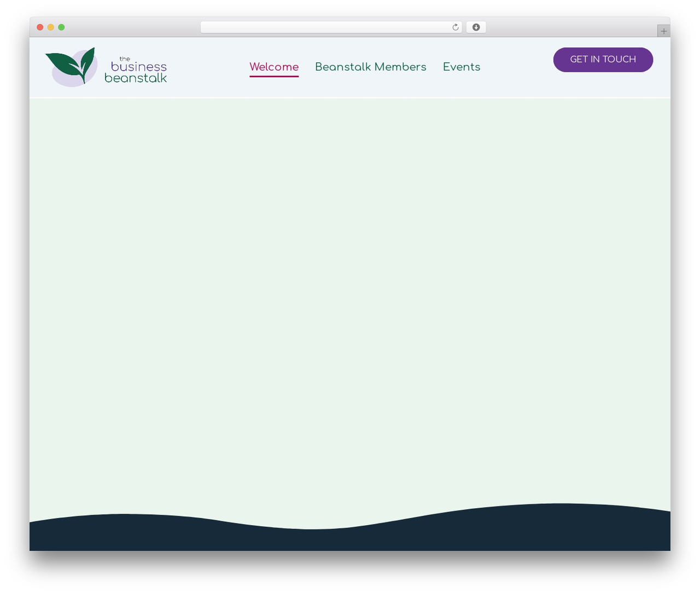Add a new browser tab
This screenshot has height=593, width=700.
coord(663,31)
